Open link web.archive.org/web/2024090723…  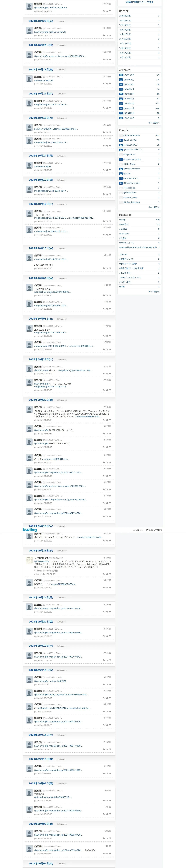53,797
